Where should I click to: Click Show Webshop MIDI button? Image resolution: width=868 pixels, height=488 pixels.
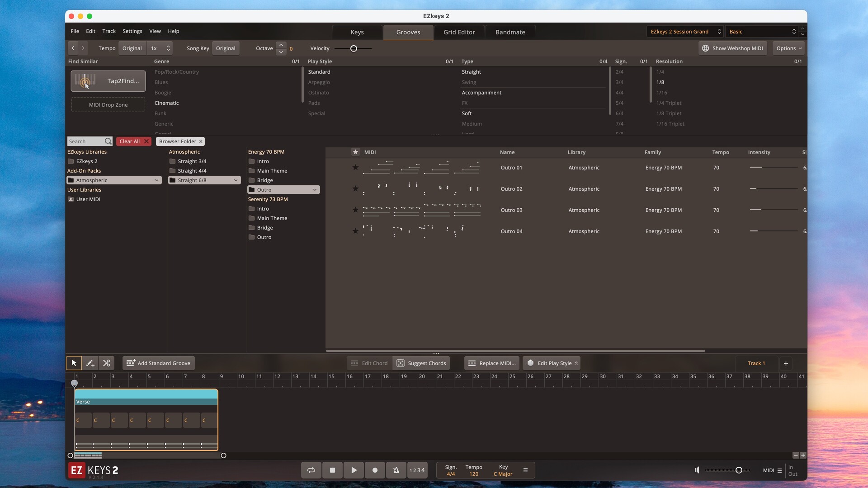point(732,48)
